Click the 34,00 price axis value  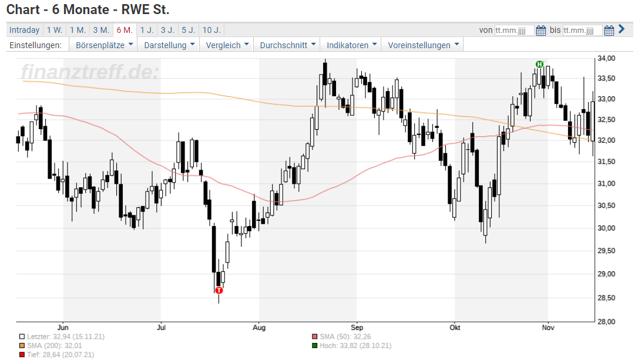[606, 59]
